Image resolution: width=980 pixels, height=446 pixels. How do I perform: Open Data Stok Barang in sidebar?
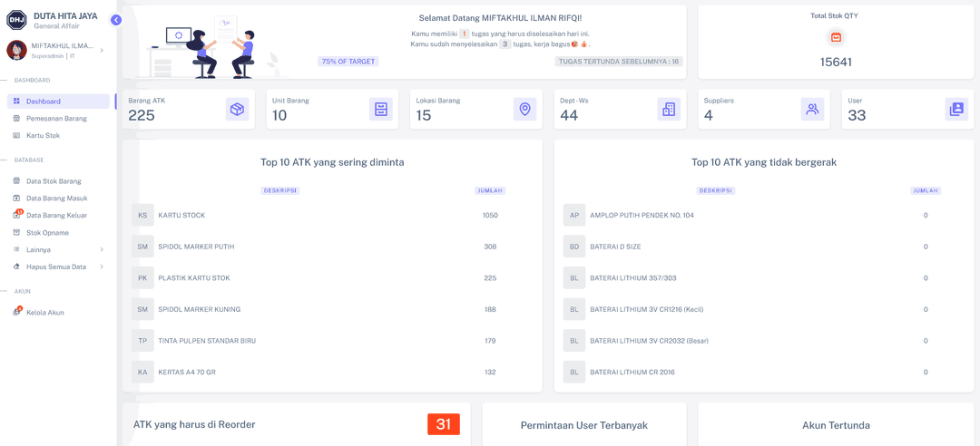(x=54, y=181)
